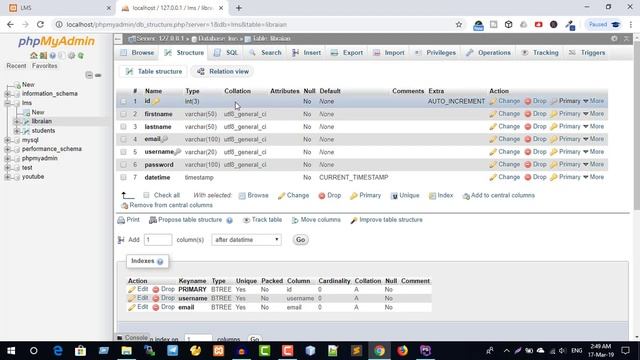Viewport: 640px width, 360px height.
Task: Click the number of columns input field
Action: click(158, 240)
